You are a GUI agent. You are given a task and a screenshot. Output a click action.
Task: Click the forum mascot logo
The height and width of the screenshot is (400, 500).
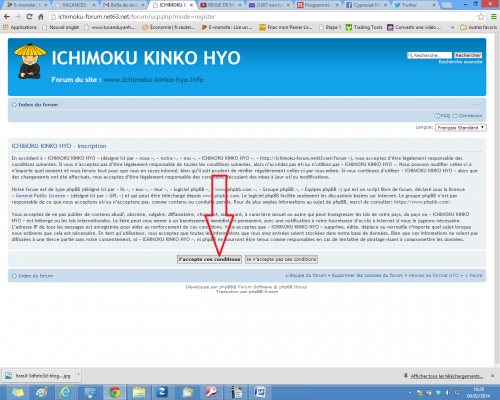(30, 61)
